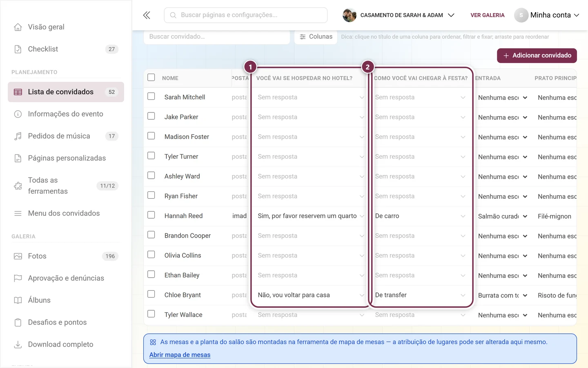
Task: Click the Álbuns book icon
Action: pyautogui.click(x=18, y=301)
